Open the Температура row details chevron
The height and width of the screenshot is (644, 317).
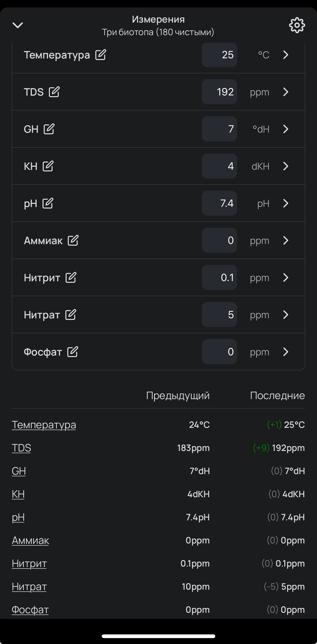(x=286, y=55)
